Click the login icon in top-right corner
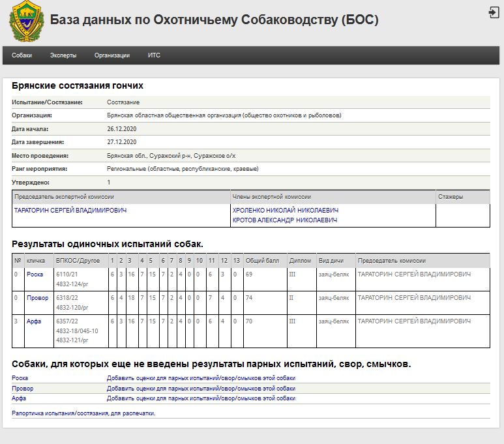Viewport: 504px width, 444px height. (x=493, y=12)
